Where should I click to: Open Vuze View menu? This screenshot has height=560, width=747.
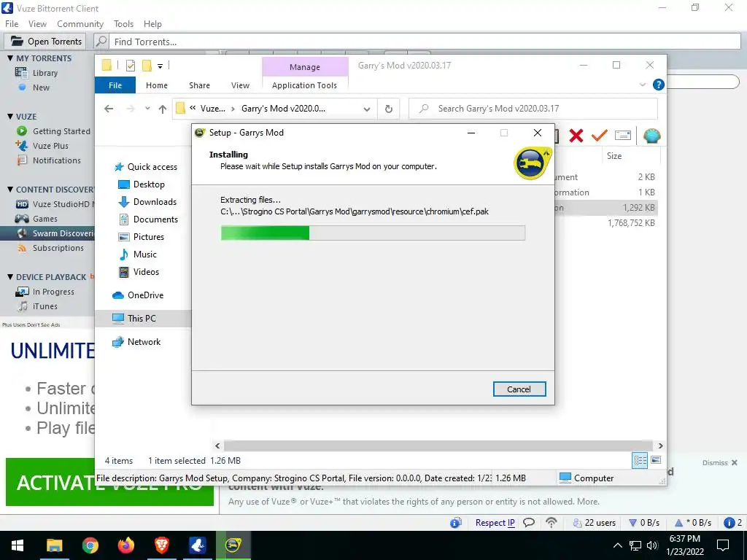click(37, 24)
